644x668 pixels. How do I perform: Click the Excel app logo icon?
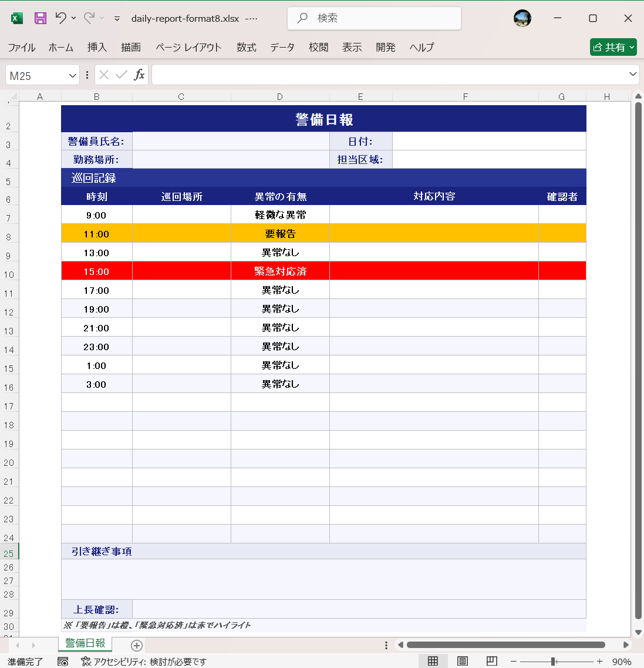[16, 18]
